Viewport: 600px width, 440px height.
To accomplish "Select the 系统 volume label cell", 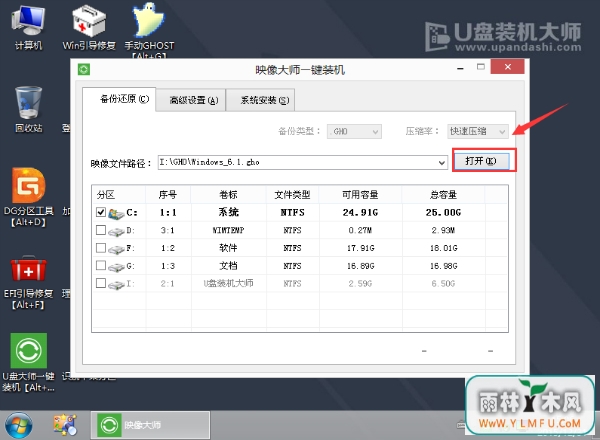I will pos(229,212).
